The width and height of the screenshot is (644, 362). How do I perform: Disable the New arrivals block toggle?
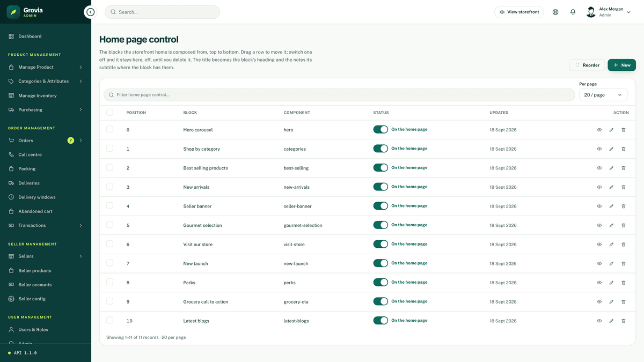[x=380, y=187]
